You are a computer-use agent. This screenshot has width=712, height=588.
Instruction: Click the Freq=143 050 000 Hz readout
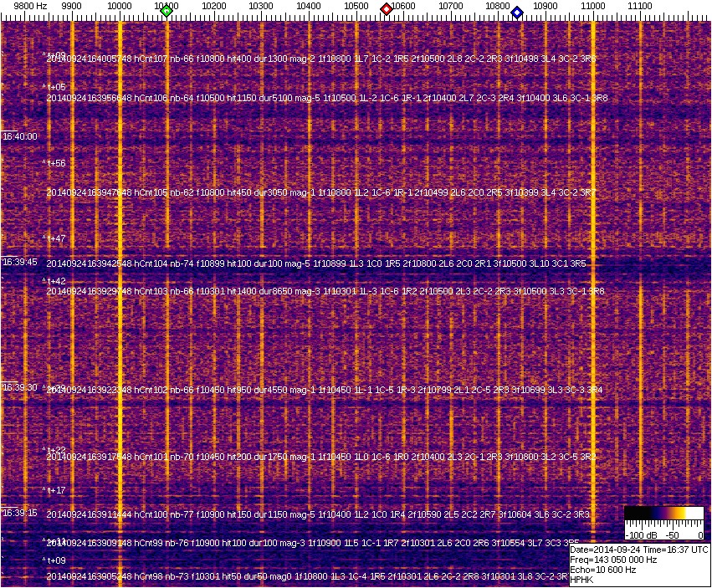[619, 560]
